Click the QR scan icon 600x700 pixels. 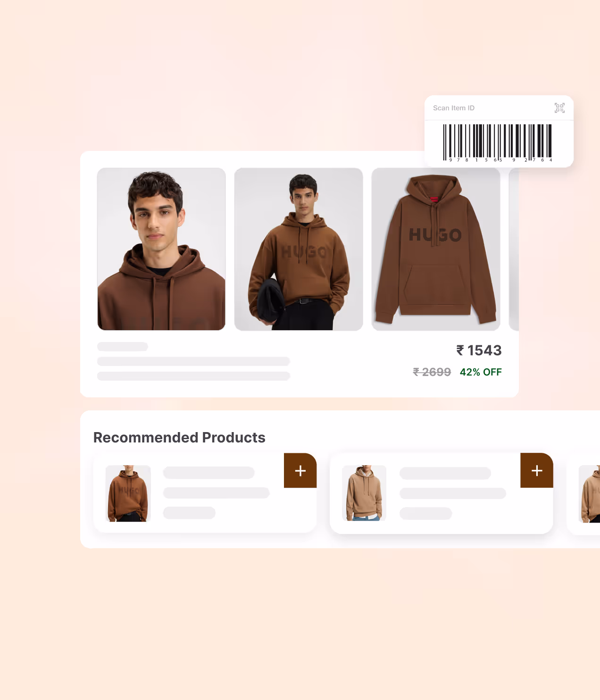(x=559, y=108)
